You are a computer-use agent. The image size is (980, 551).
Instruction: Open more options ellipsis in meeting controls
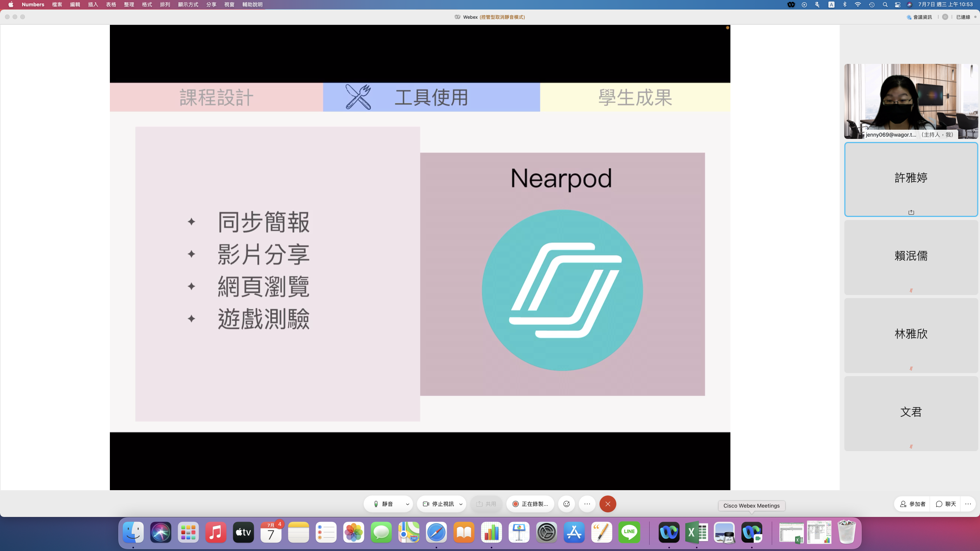coord(587,504)
